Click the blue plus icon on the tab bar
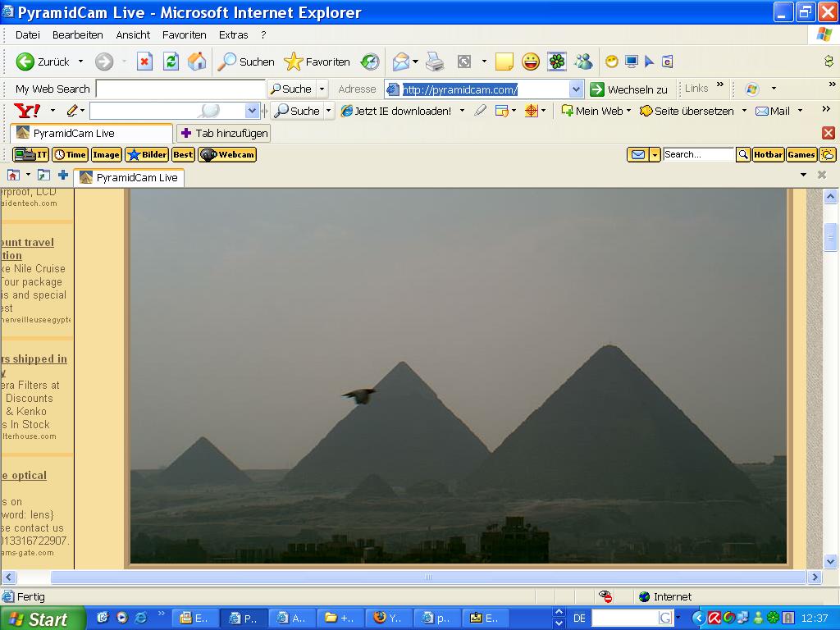 coord(62,175)
